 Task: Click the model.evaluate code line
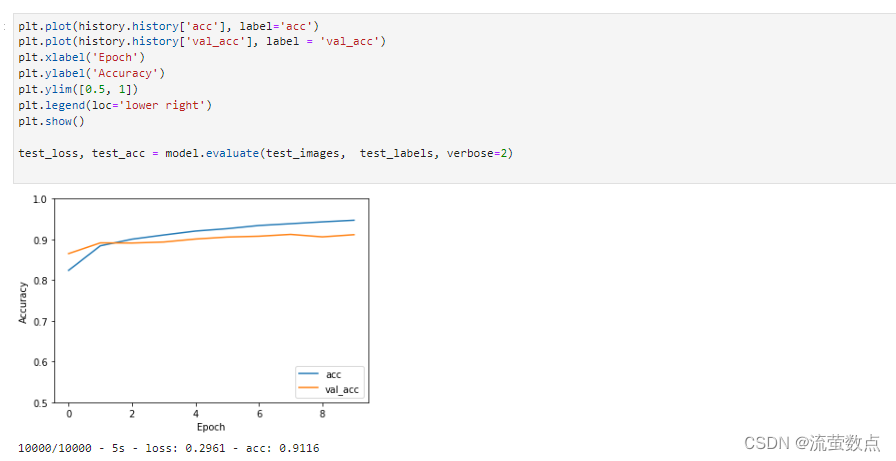[x=265, y=153]
